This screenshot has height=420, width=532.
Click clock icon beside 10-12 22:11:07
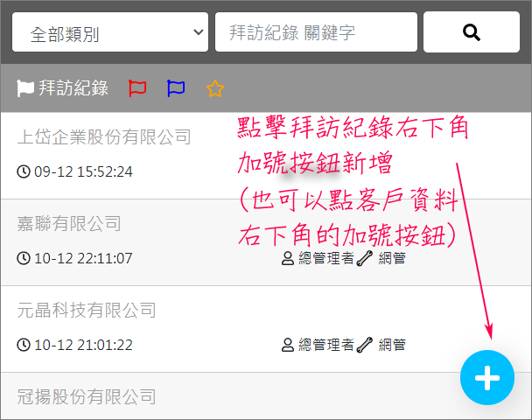point(24,258)
